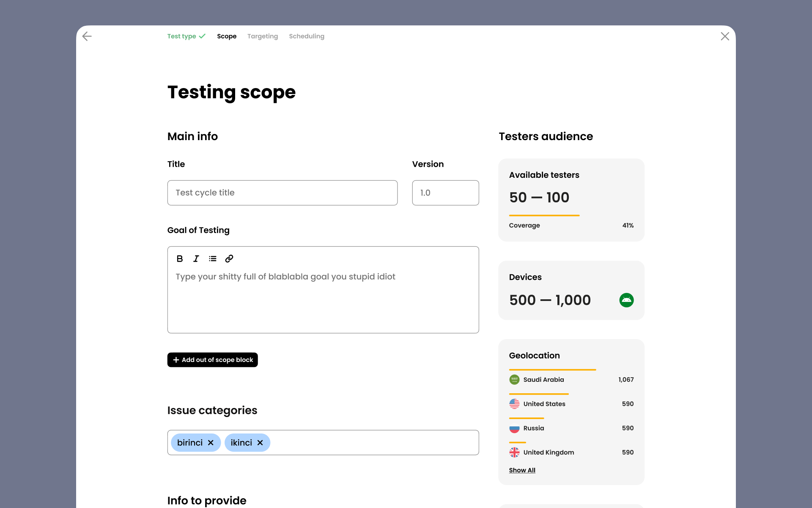Click the Info to provide heading
The image size is (812, 508).
[207, 501]
